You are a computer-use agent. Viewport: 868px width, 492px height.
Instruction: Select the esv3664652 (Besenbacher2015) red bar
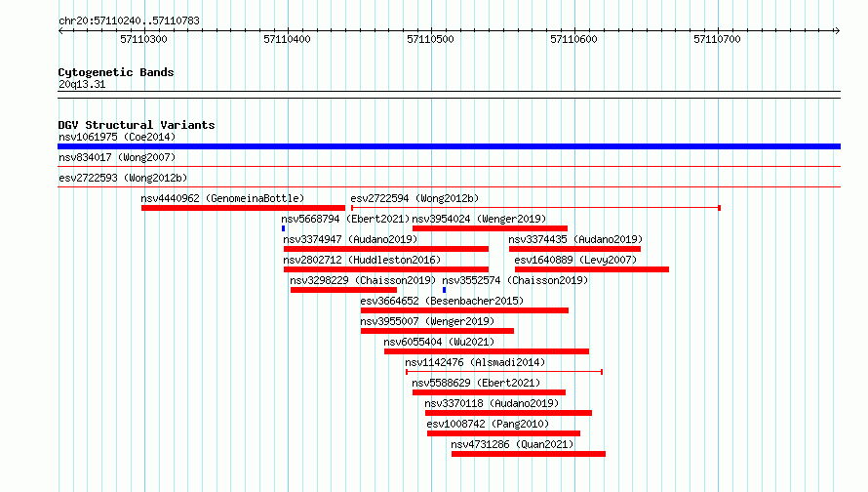coord(464,310)
